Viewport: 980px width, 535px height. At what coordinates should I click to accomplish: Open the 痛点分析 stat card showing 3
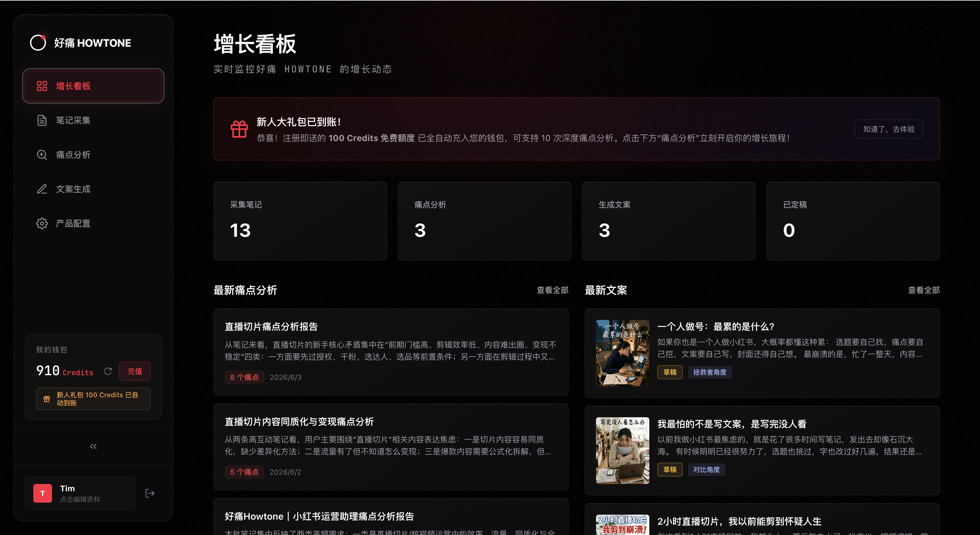click(x=484, y=221)
